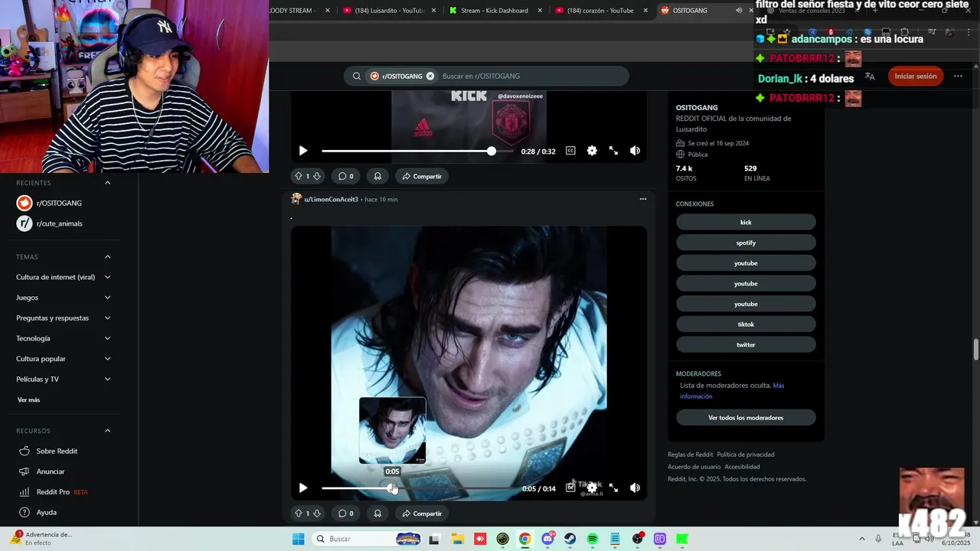Viewport: 980px width, 551px height.
Task: Downvote LimonConAceit3's post
Action: (317, 514)
